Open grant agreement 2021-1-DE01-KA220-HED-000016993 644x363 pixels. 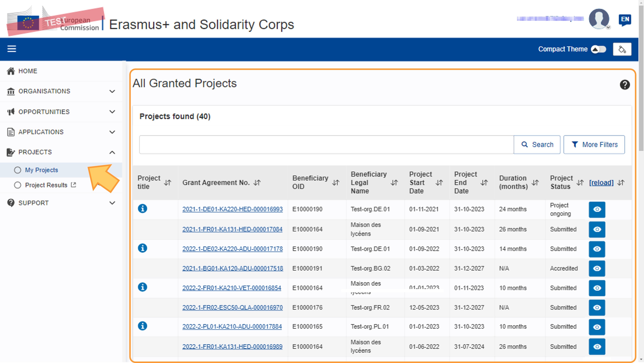[233, 209]
